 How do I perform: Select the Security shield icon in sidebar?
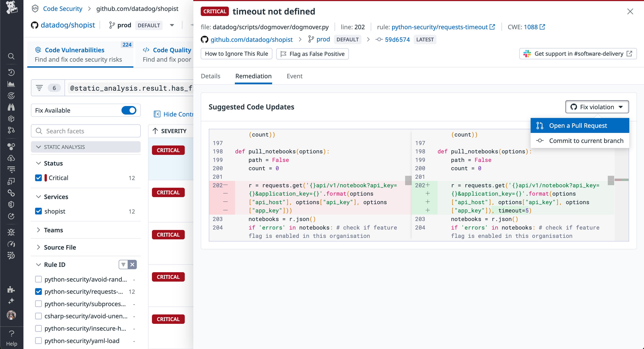12,204
